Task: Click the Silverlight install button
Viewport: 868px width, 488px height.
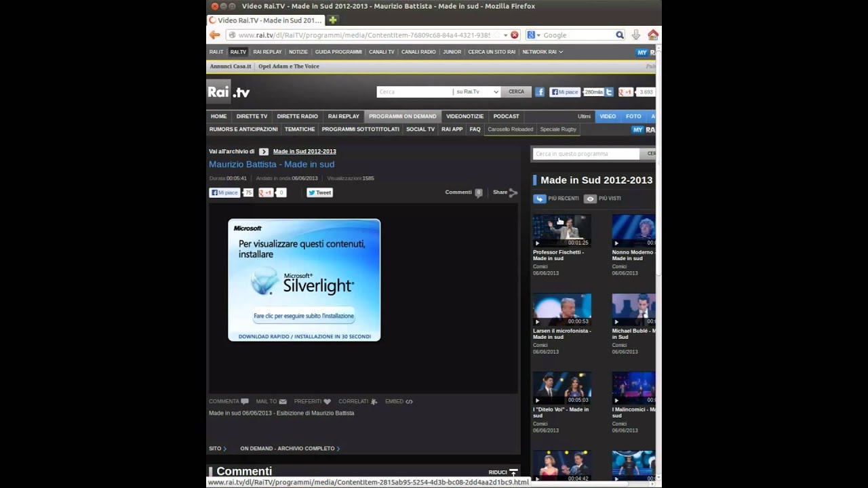Action: pos(304,316)
